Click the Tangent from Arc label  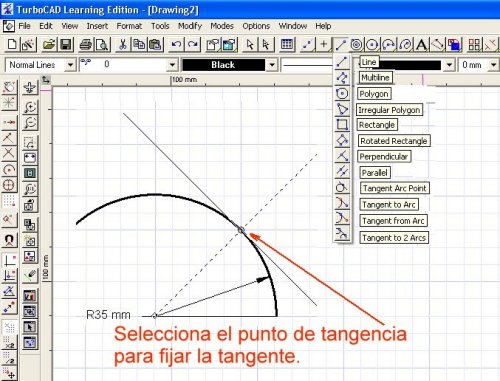(393, 221)
